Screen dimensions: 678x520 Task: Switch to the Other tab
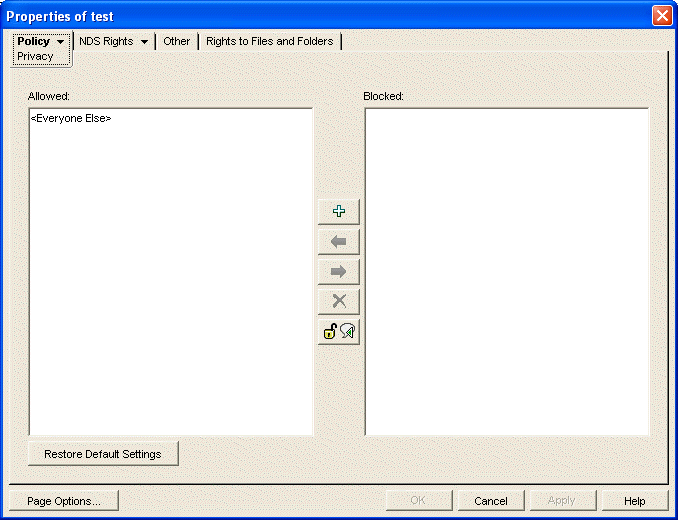pos(176,41)
